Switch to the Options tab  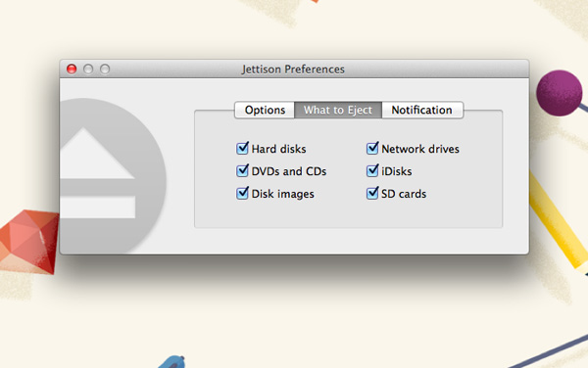pos(265,110)
